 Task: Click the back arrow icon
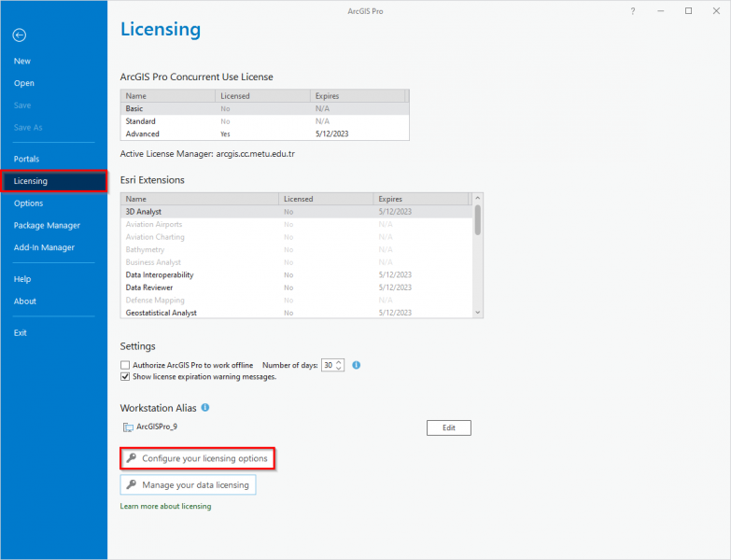coord(19,35)
